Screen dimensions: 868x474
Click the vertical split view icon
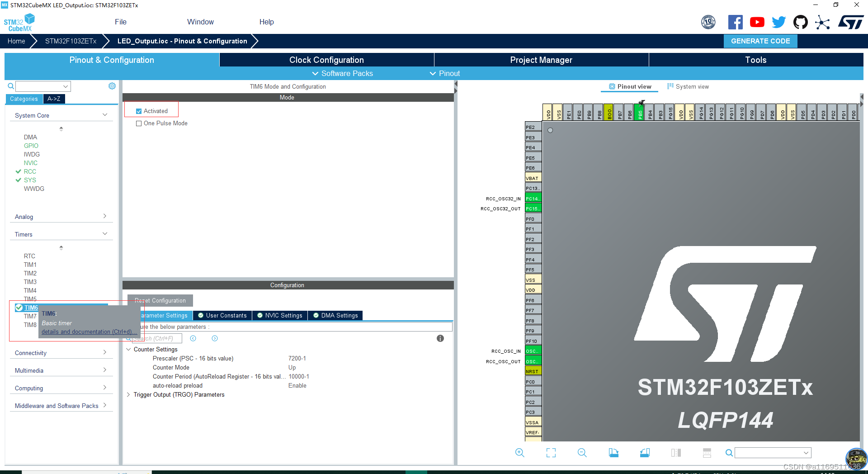[x=676, y=453]
